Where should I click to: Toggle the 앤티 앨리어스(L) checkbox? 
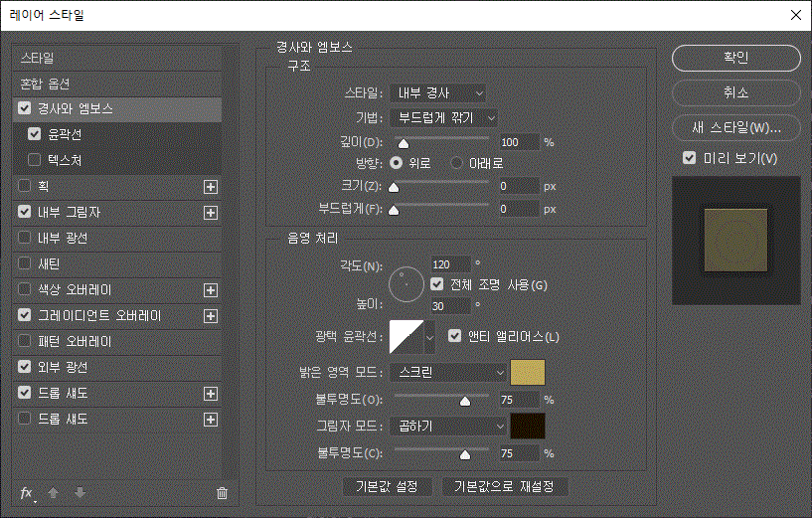tap(454, 336)
